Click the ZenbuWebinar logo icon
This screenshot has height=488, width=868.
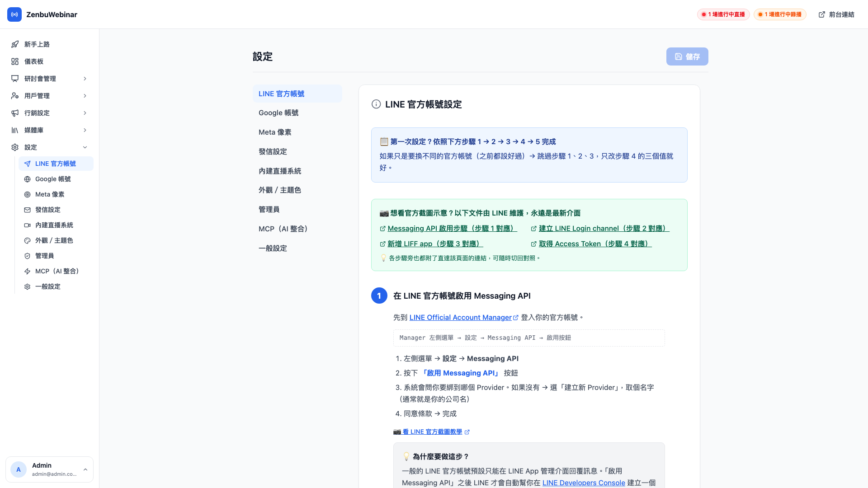14,14
